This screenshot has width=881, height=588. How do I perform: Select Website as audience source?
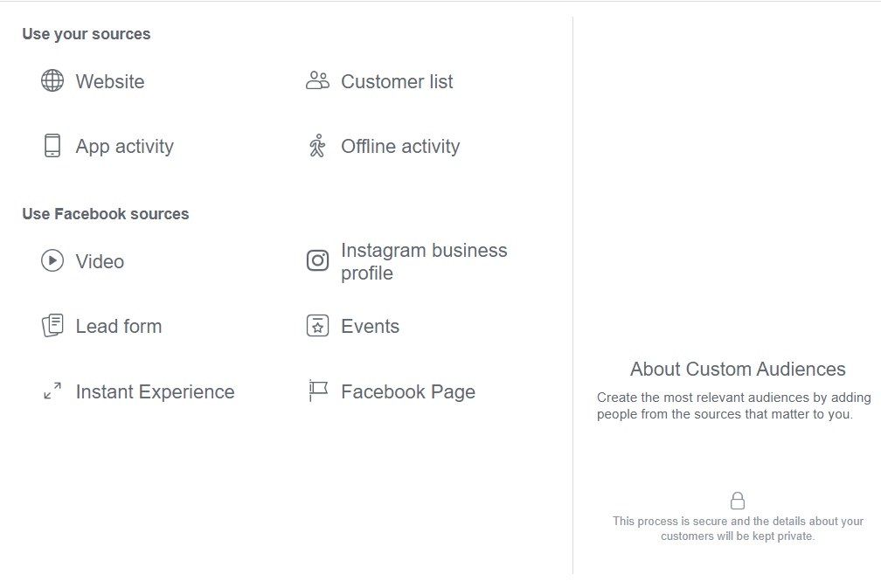point(110,81)
